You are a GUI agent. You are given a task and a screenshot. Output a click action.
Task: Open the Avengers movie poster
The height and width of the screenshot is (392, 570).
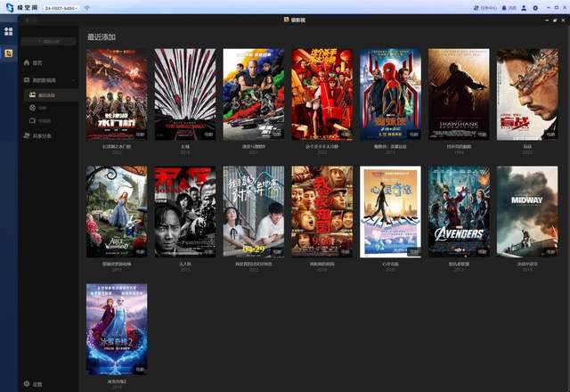pyautogui.click(x=459, y=212)
